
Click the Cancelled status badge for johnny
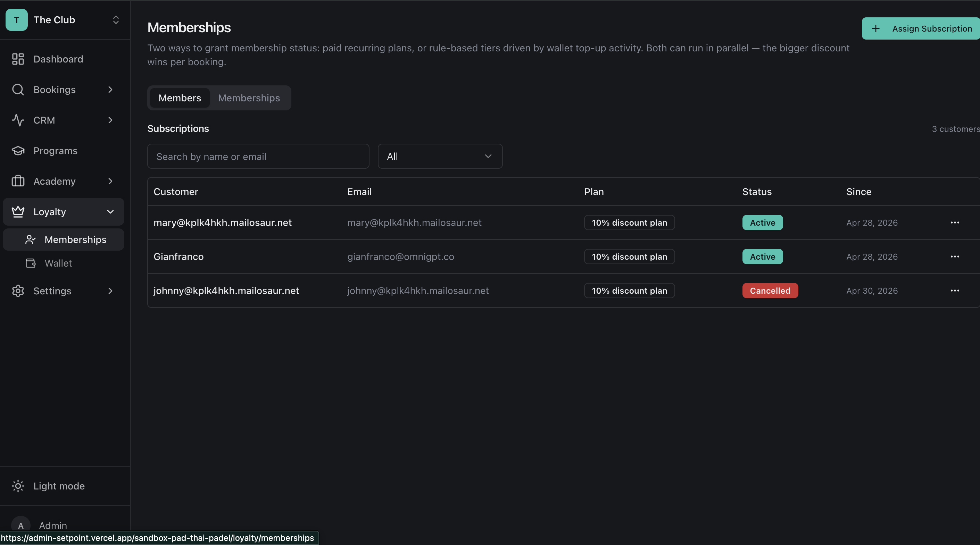click(x=770, y=291)
